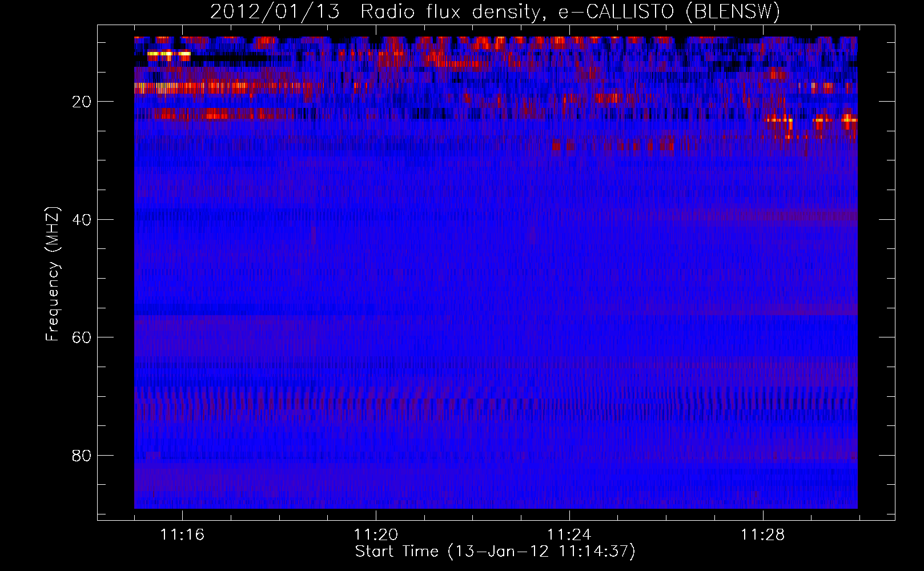Click the plot title "Radio flux density, e-CALLISTO (BLENSW)"
The height and width of the screenshot is (571, 924).
[x=571, y=11]
